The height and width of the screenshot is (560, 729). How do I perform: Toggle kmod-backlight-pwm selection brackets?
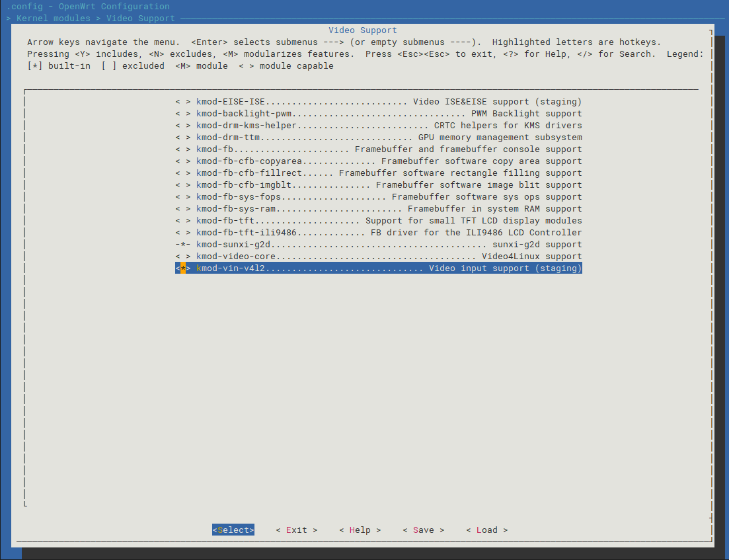pos(182,114)
